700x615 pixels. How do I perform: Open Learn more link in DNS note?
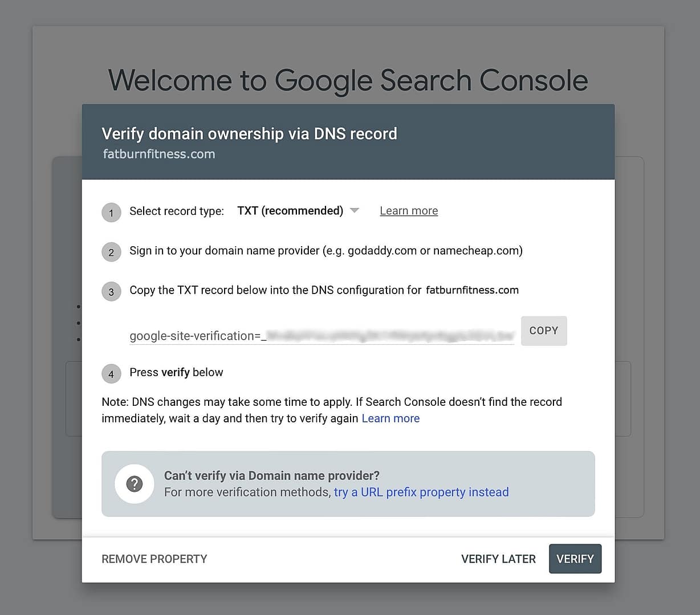(x=390, y=418)
